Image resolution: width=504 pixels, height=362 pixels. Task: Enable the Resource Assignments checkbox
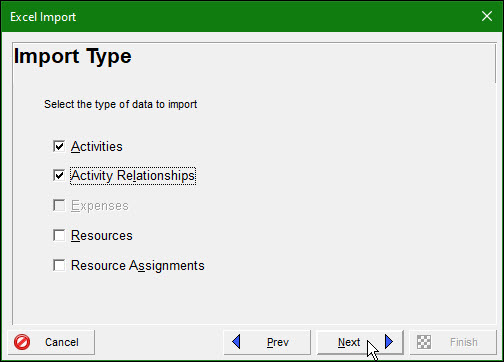point(59,266)
